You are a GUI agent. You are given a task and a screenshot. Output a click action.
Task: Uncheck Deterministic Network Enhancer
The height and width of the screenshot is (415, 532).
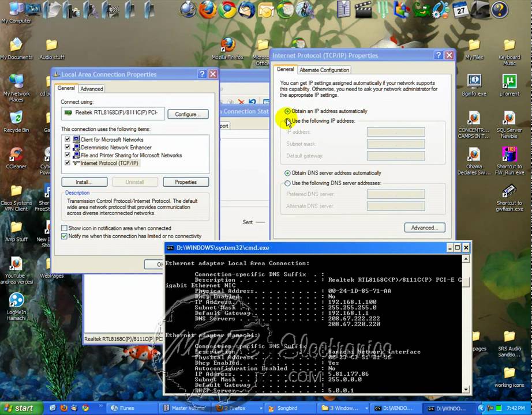coord(67,147)
